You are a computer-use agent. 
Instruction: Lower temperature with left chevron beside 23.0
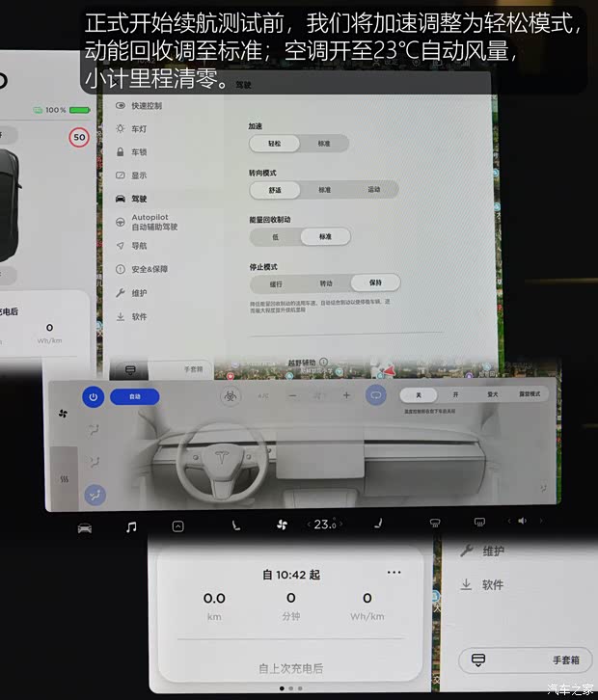click(x=308, y=525)
